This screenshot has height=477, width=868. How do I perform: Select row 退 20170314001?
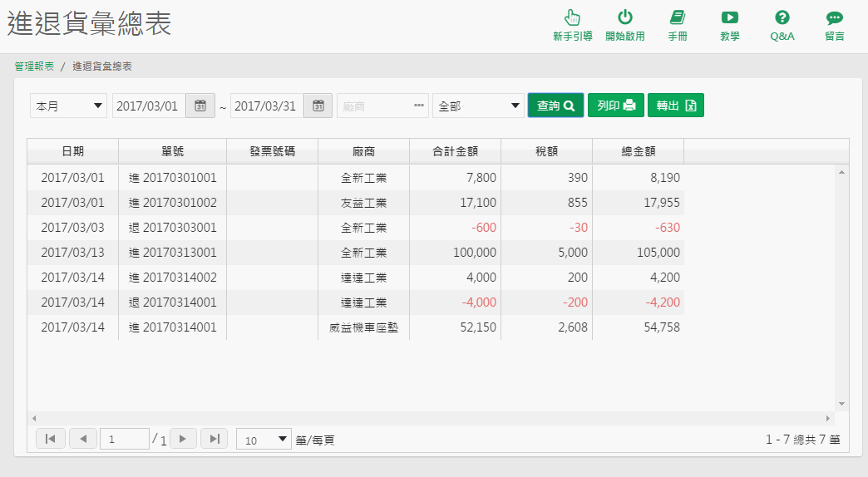point(355,302)
